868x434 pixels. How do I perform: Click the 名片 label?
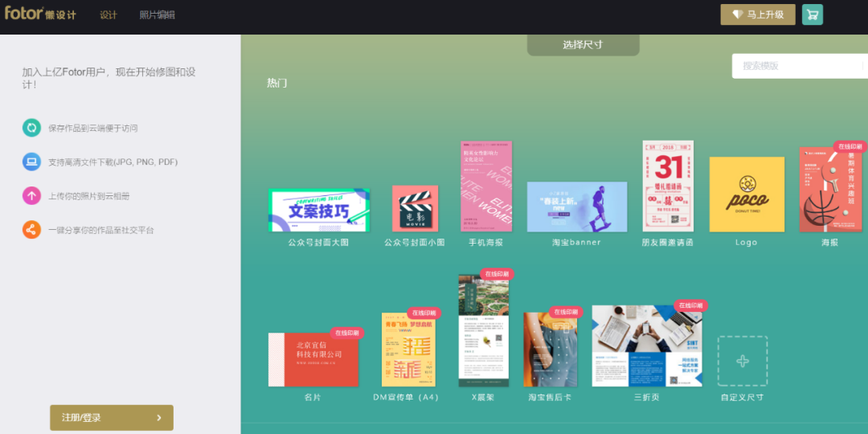click(313, 398)
